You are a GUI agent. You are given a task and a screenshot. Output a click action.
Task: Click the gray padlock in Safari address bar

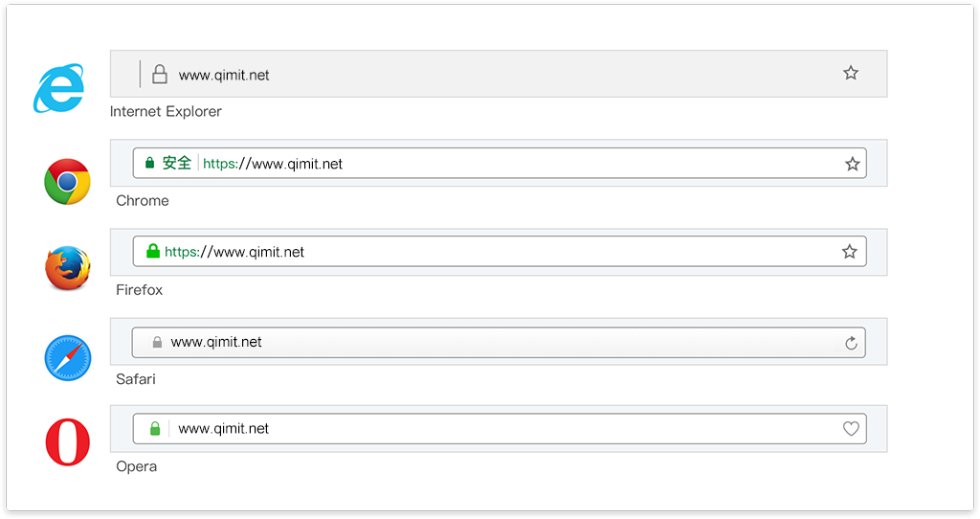pos(158,342)
